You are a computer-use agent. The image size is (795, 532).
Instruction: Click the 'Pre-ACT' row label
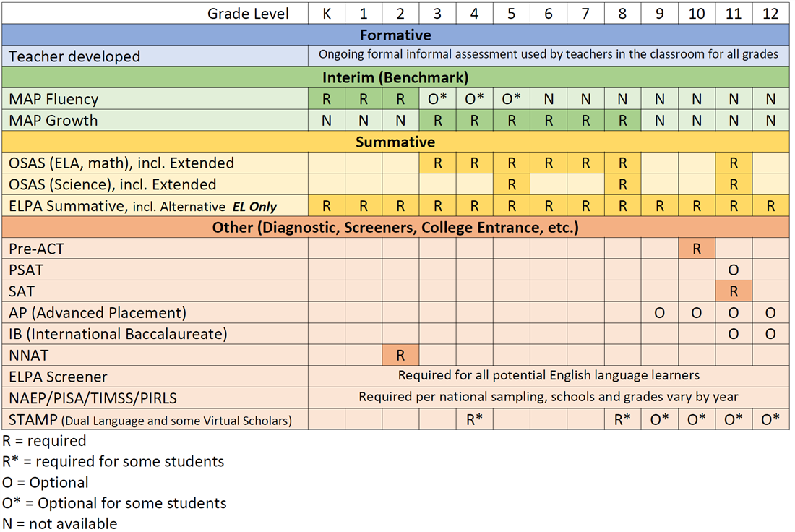[155, 249]
